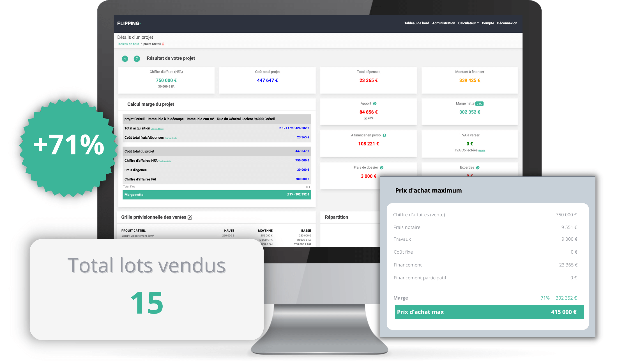This screenshot has width=617, height=364.
Task: Click the 71% Marge nette badge
Action: pyautogui.click(x=480, y=104)
